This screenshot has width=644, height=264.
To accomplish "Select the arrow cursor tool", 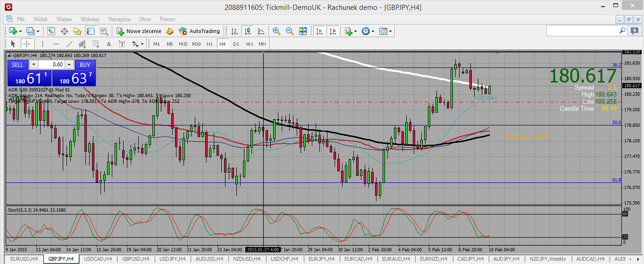I will (13, 44).
